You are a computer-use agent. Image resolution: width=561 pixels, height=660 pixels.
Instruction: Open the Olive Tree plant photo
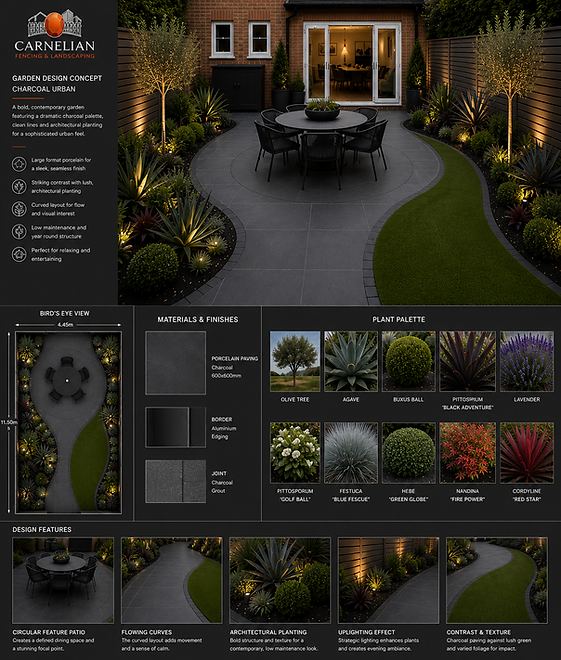tap(295, 361)
